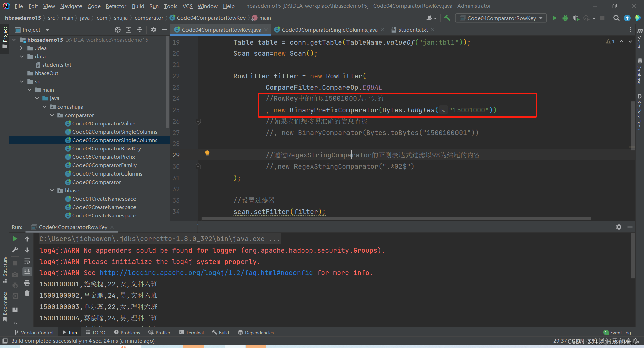Open the Profiler tool window
The image size is (644, 348).
tap(159, 332)
